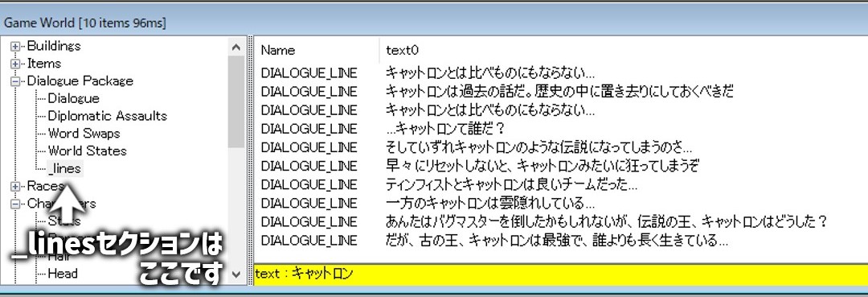This screenshot has height=297, width=868.
Task: Expand the Races tree node
Action: [x=15, y=187]
